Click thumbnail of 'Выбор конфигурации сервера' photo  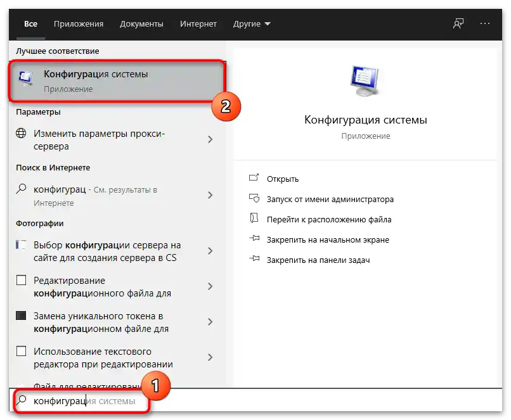(21, 245)
